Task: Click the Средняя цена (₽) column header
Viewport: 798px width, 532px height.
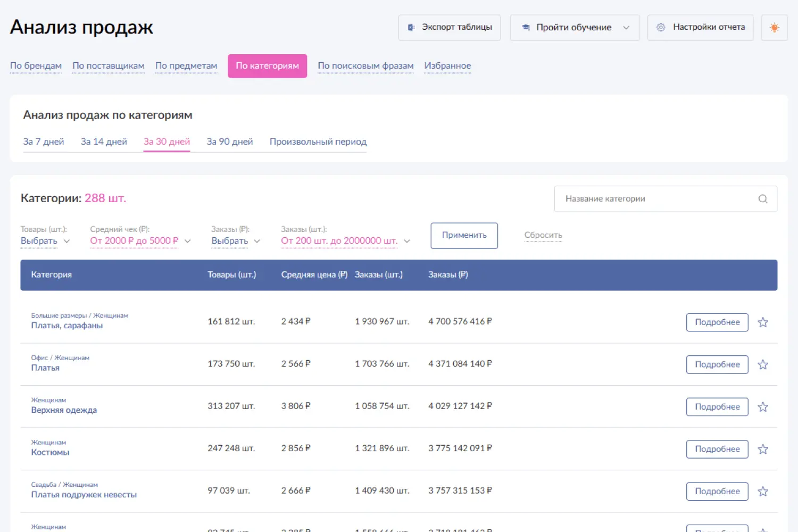Action: 314,275
